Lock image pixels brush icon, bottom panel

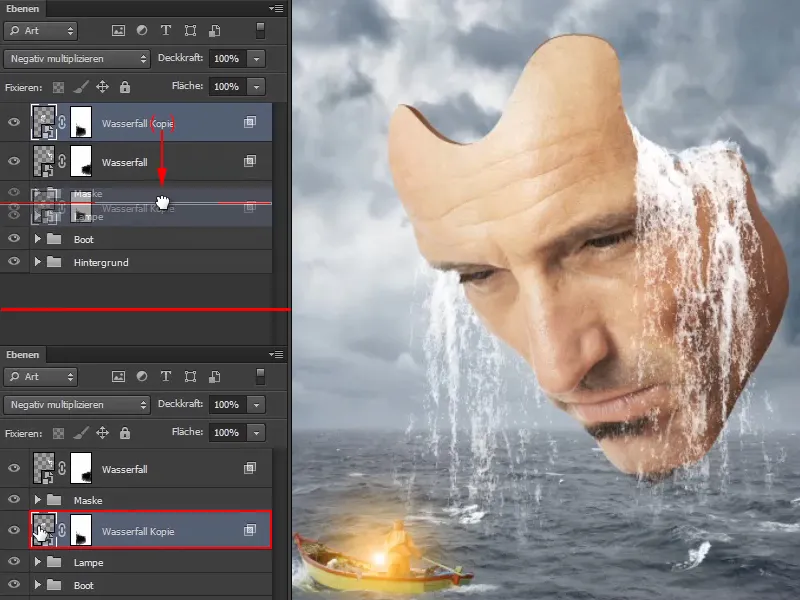point(80,433)
